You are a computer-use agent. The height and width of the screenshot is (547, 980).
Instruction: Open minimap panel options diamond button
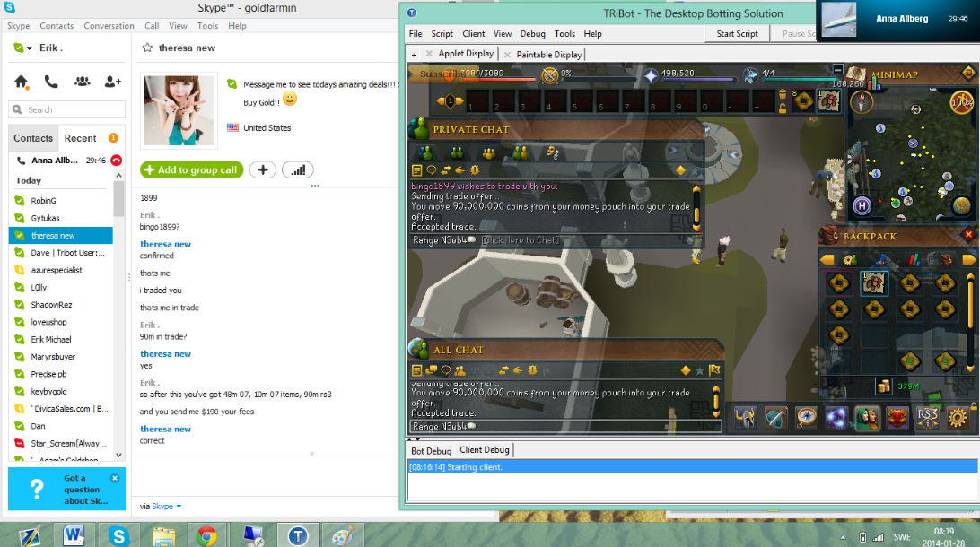tap(968, 73)
